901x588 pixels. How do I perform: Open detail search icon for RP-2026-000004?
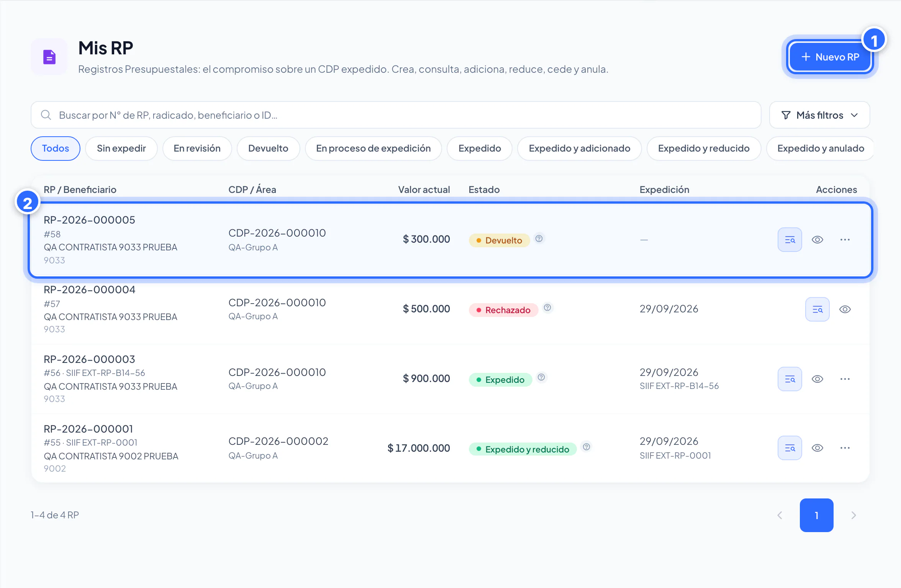[817, 309]
